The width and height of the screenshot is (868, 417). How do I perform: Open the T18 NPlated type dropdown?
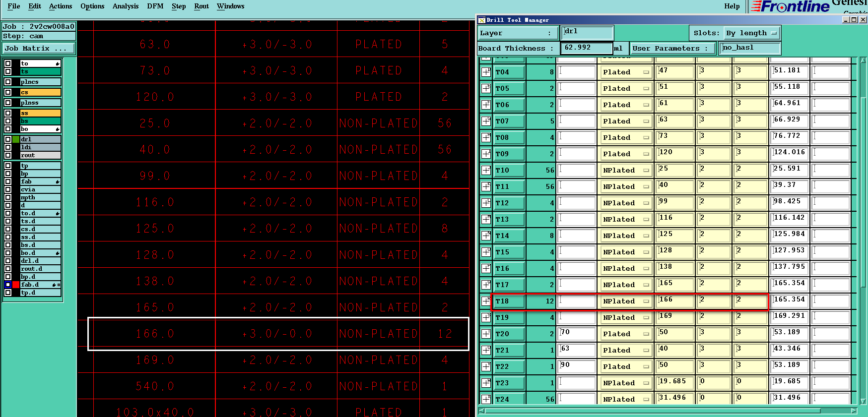(625, 301)
